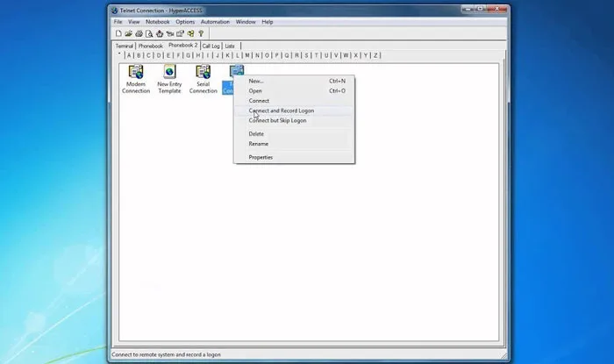Screen dimensions: 614x364
Task: Click the window resize grip in status bar
Action: (503, 355)
